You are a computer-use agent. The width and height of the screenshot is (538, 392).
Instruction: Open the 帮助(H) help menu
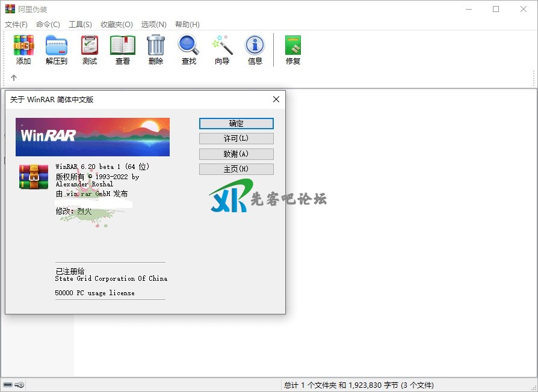coord(187,25)
